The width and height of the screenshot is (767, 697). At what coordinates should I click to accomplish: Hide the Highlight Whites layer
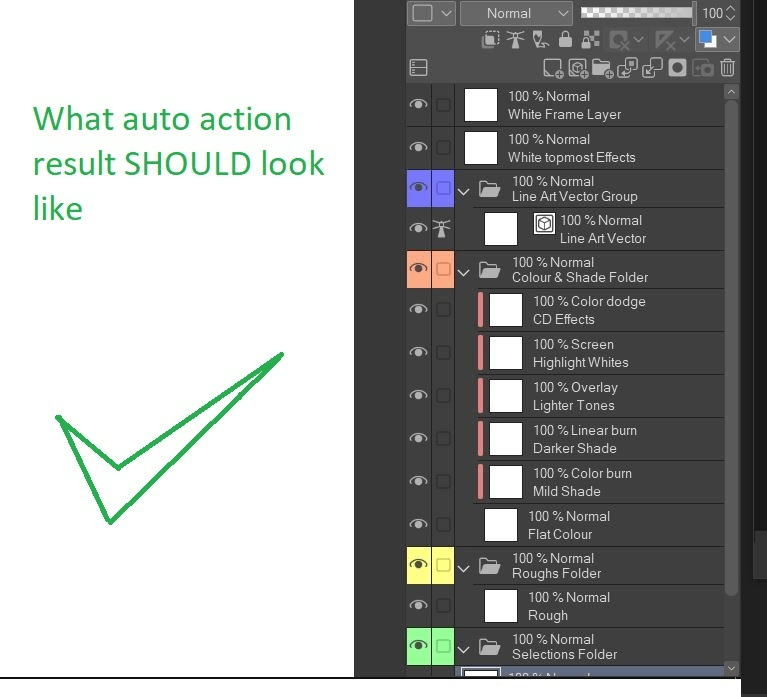418,352
